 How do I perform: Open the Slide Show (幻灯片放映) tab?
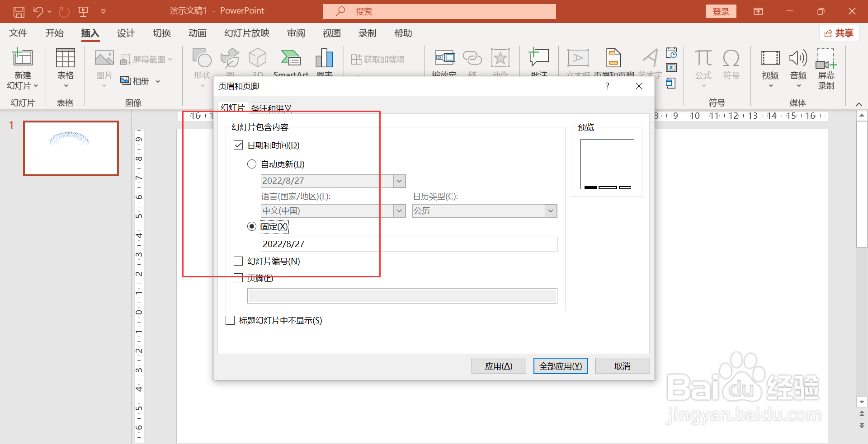pyautogui.click(x=247, y=33)
